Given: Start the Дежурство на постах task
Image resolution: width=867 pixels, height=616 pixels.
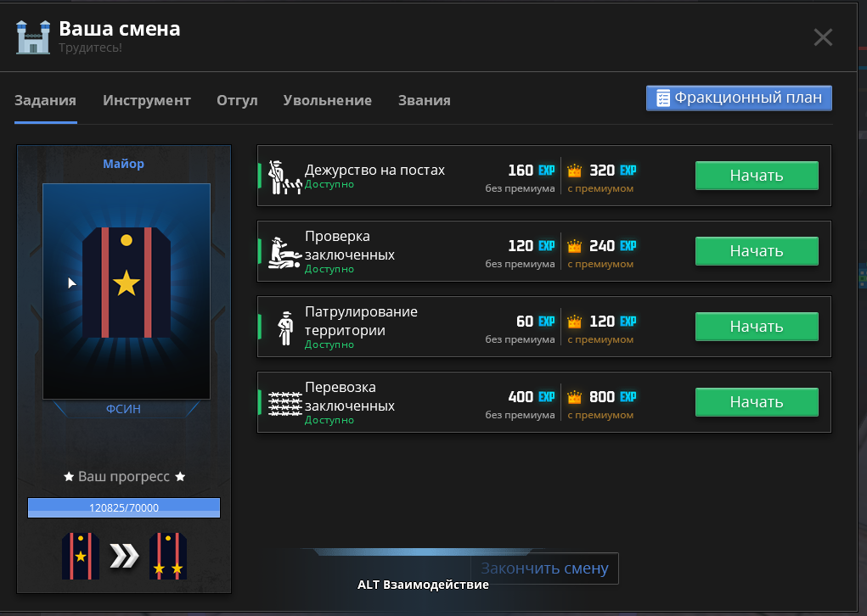Looking at the screenshot, I should [x=756, y=176].
